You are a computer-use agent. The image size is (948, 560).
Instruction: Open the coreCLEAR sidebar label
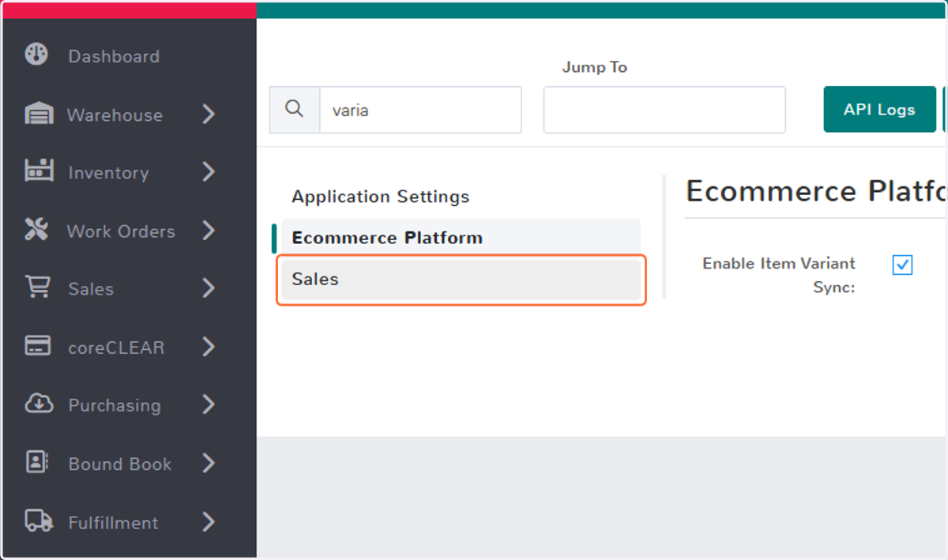point(116,348)
